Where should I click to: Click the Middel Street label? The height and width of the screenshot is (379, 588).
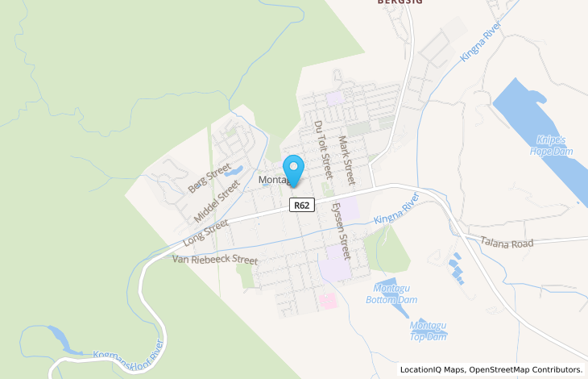[x=217, y=202]
